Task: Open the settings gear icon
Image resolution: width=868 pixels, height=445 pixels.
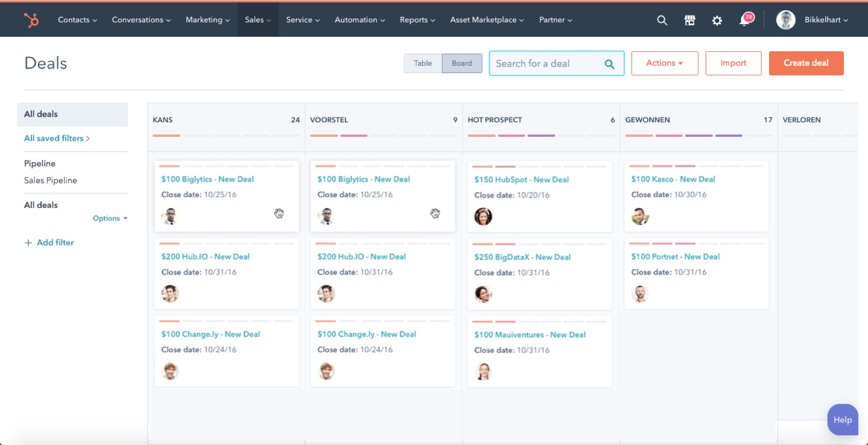Action: tap(717, 20)
